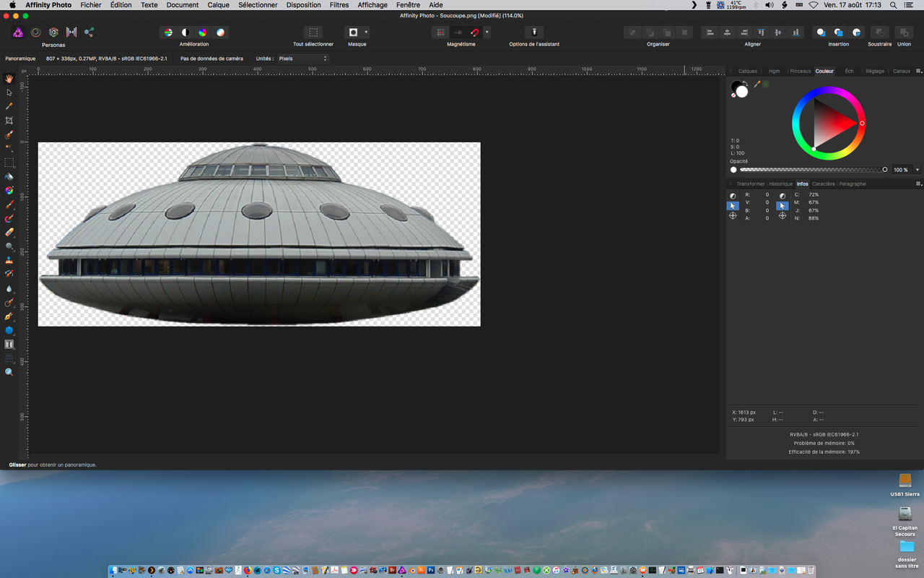Toggle the colour picker eyedropper in Couleur panel
The width and height of the screenshot is (924, 578).
[x=757, y=85]
